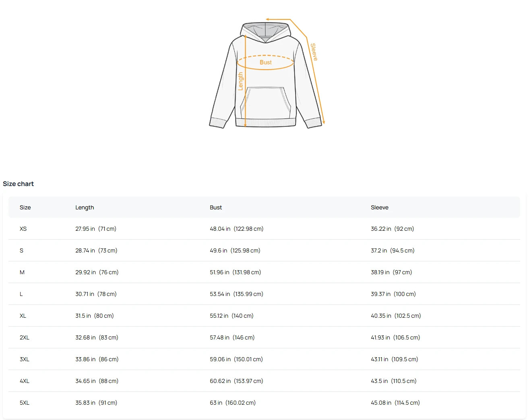Image resolution: width=529 pixels, height=420 pixels.
Task: Click the Sleeve column header
Action: click(380, 207)
